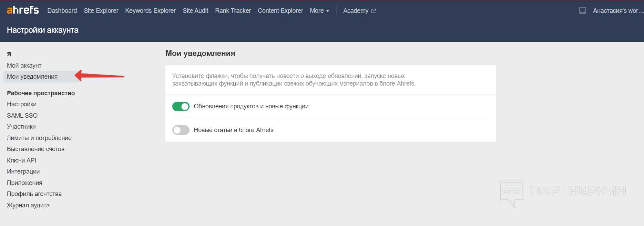The height and width of the screenshot is (226, 644).
Task: Open Ключи API section
Action: (x=21, y=160)
